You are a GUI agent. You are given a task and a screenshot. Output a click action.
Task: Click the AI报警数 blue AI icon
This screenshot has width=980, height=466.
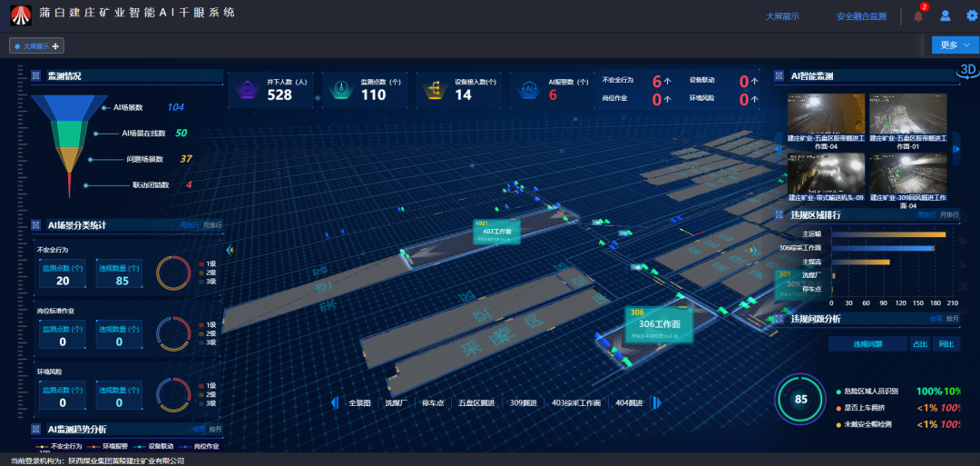[x=529, y=89]
